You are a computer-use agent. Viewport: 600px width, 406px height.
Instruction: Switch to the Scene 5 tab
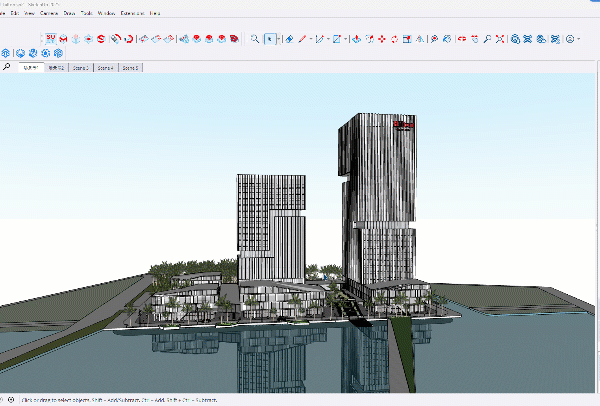point(130,68)
